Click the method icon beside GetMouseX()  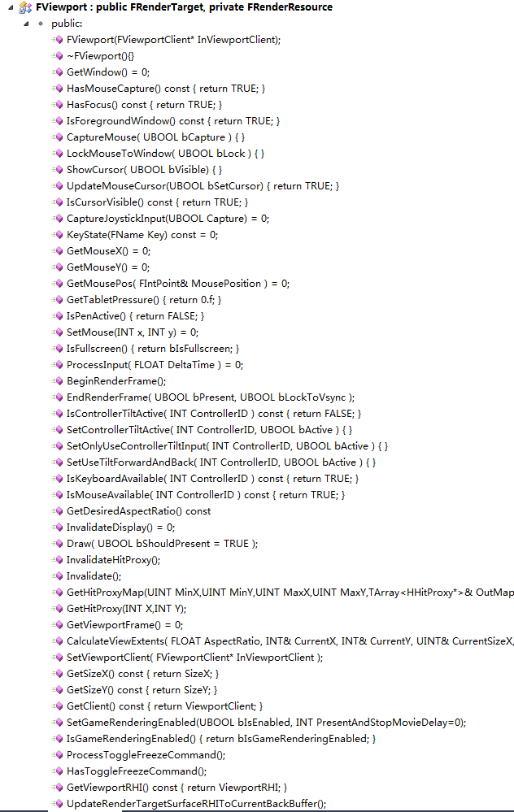tap(57, 251)
